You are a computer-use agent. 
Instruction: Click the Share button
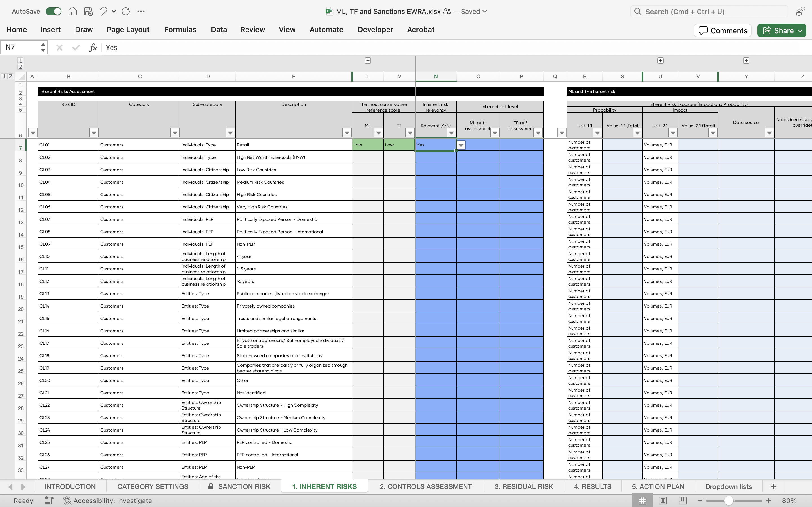(x=781, y=30)
